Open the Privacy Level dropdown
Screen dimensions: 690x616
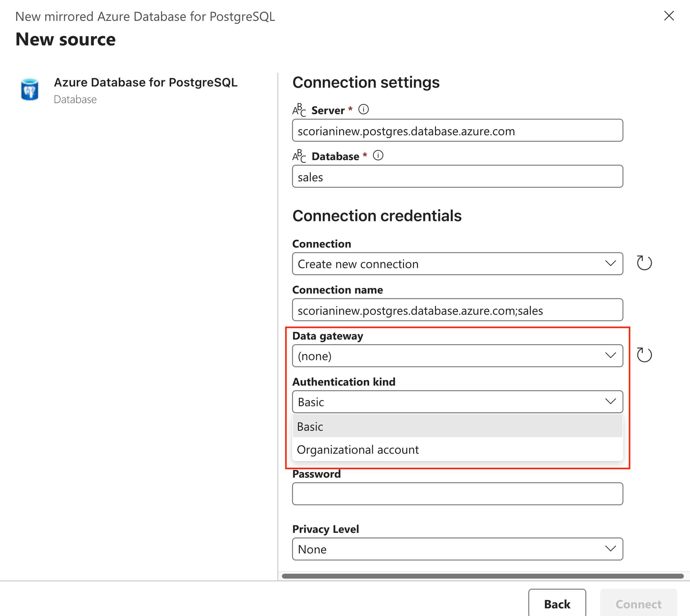457,549
